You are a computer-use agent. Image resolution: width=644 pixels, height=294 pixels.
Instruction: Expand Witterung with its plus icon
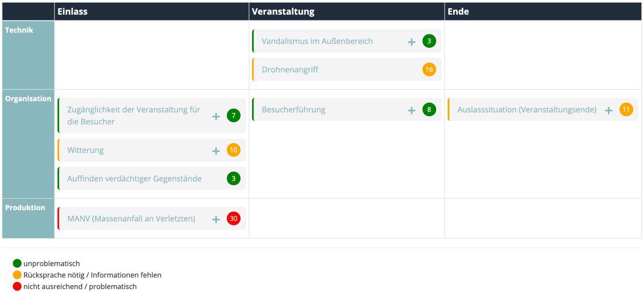(x=216, y=151)
